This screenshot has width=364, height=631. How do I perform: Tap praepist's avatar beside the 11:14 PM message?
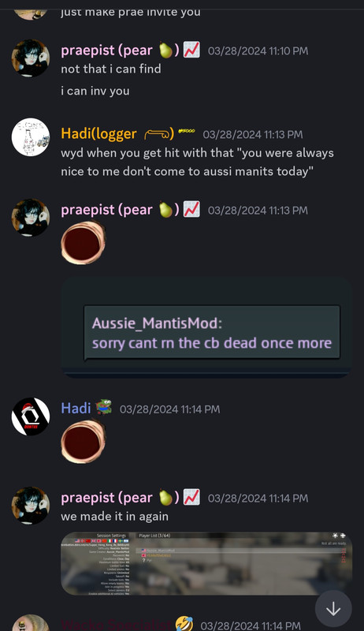pos(31,506)
